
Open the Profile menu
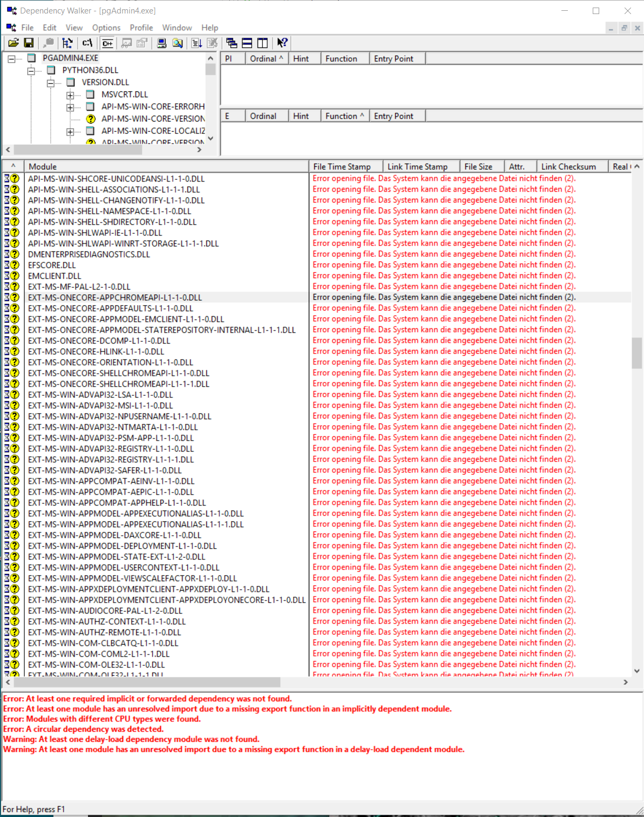click(x=141, y=28)
